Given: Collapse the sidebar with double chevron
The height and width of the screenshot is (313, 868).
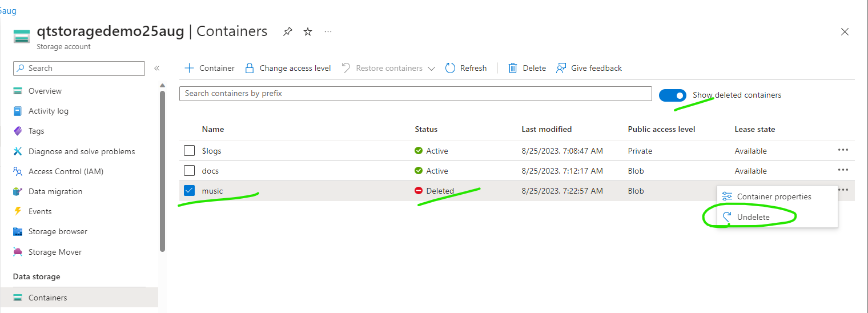Looking at the screenshot, I should [156, 69].
